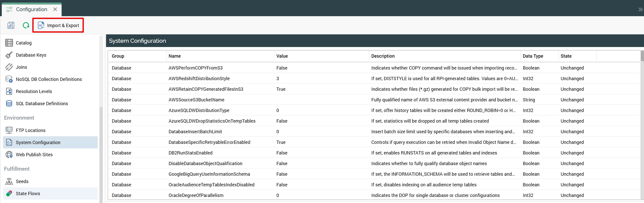This screenshot has width=644, height=203.
Task: Sort by the Data Type column header
Action: [533, 56]
